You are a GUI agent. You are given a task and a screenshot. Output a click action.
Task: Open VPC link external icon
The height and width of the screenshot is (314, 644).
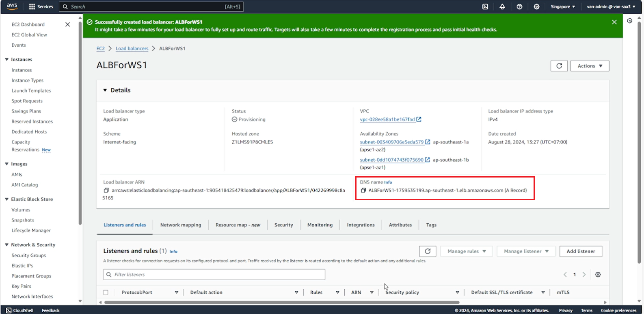pyautogui.click(x=419, y=119)
